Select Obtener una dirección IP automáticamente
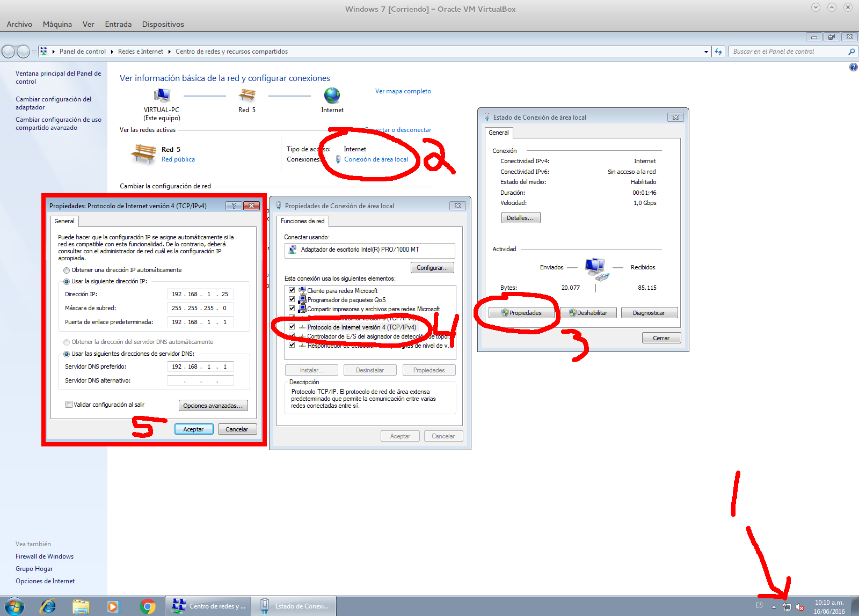This screenshot has width=859, height=616. pyautogui.click(x=67, y=270)
